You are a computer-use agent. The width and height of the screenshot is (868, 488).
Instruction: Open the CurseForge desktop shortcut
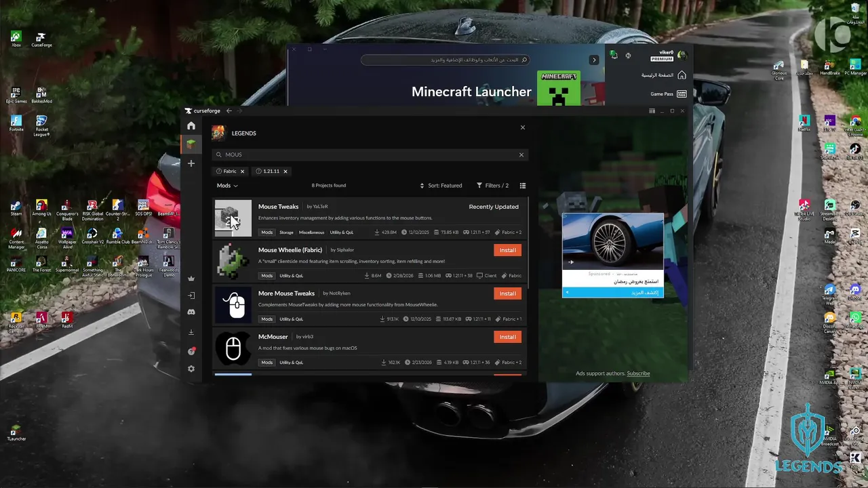41,39
